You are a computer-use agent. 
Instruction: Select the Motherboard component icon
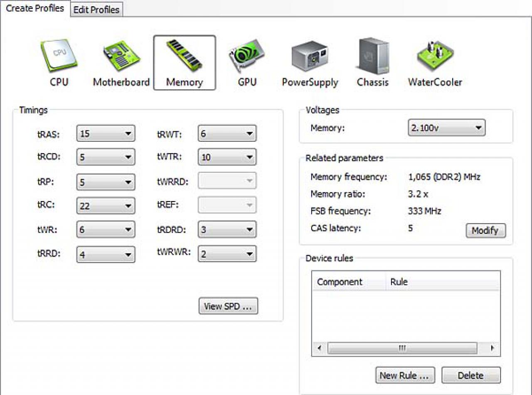[x=121, y=63]
